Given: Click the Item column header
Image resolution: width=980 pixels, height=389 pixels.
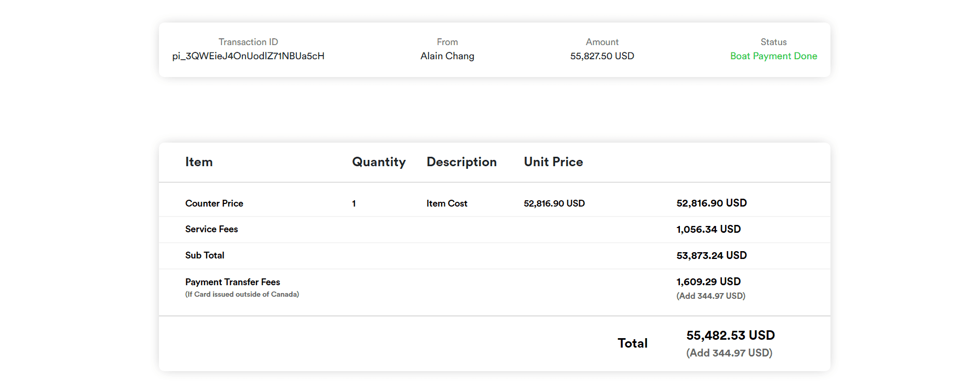Looking at the screenshot, I should coord(199,162).
